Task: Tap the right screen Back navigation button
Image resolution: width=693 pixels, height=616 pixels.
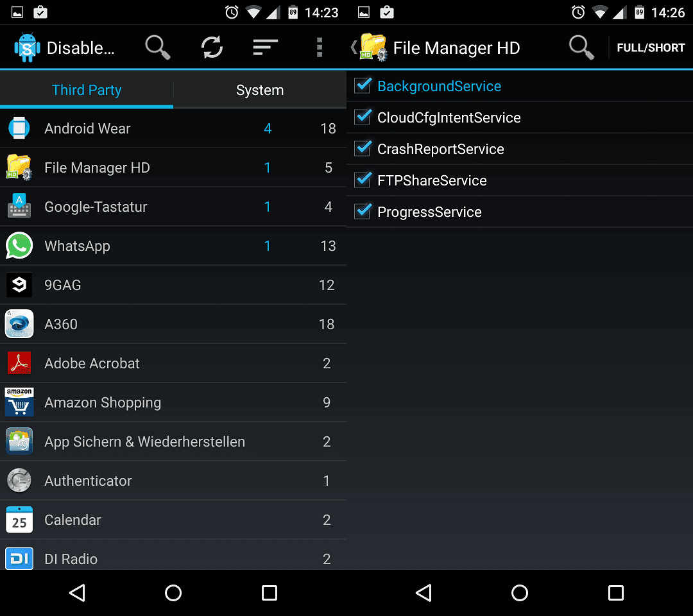Action: click(x=424, y=593)
